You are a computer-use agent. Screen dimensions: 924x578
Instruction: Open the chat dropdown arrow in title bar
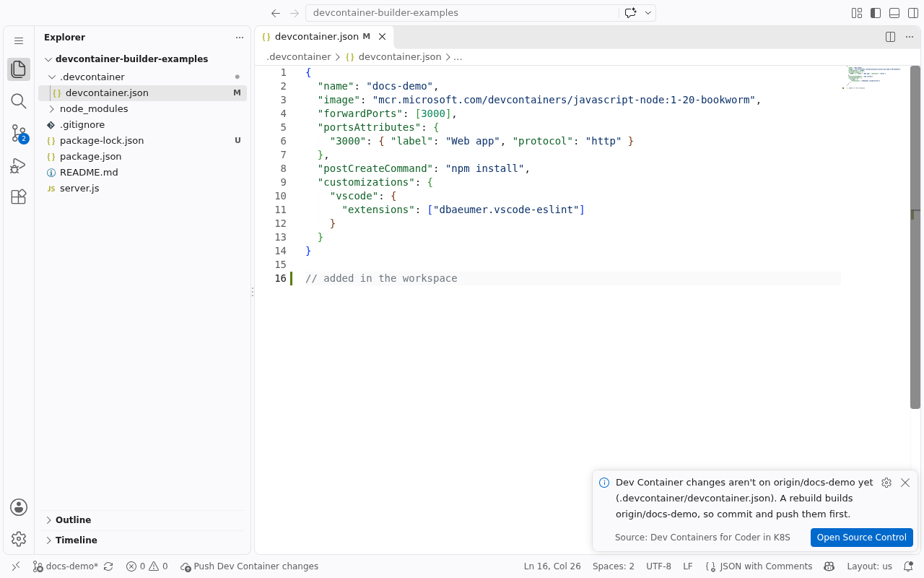coord(648,13)
